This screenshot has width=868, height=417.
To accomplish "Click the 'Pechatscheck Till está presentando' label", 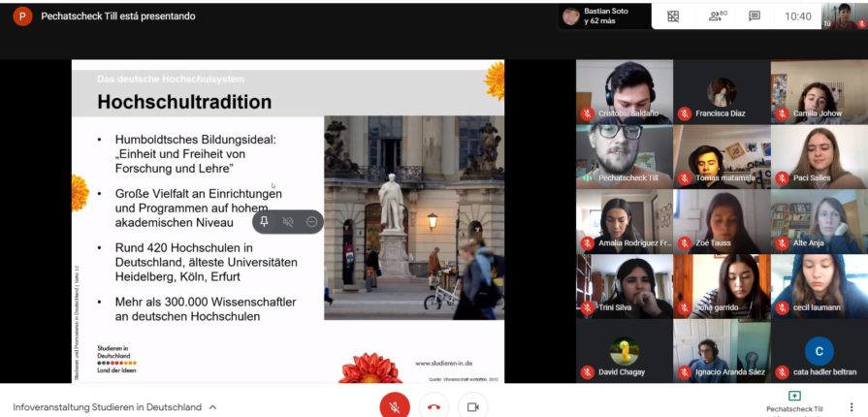I will click(x=117, y=16).
